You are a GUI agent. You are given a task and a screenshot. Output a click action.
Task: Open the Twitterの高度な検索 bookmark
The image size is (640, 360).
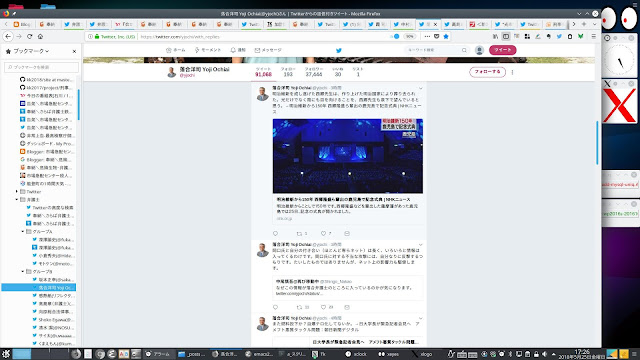click(50, 207)
